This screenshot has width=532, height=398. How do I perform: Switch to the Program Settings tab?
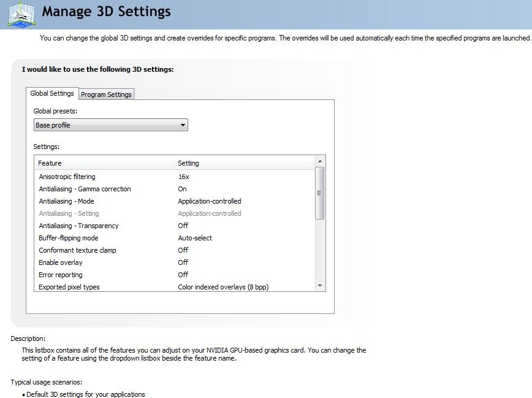tap(106, 94)
